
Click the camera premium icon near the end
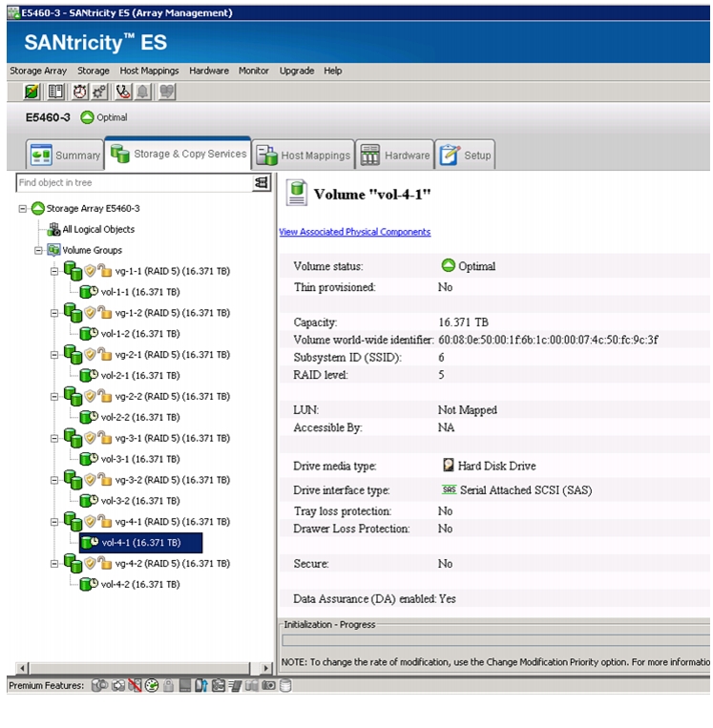(x=268, y=685)
